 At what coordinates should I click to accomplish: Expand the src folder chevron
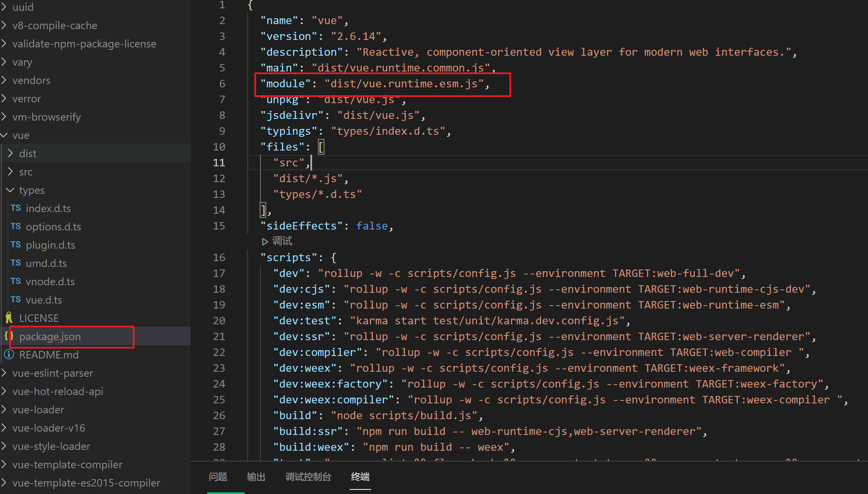(x=11, y=172)
